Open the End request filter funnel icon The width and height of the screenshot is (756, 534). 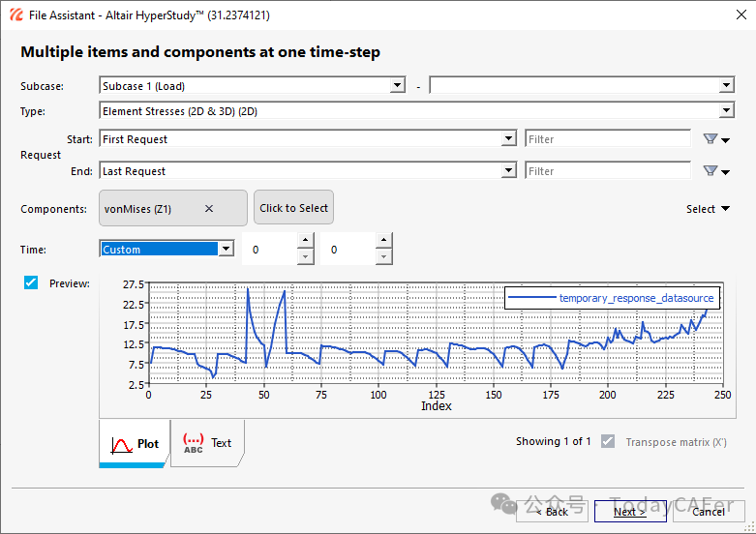coord(711,171)
